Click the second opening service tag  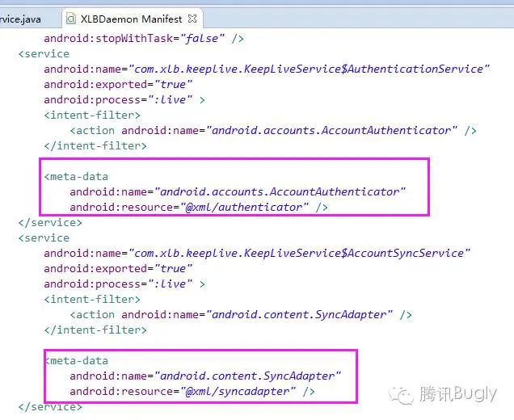44,237
